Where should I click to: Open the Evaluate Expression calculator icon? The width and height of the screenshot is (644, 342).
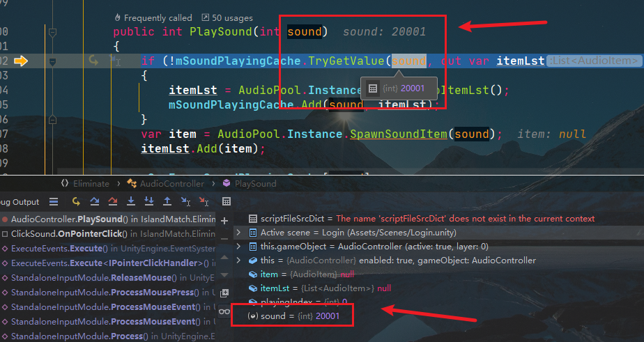point(226,201)
